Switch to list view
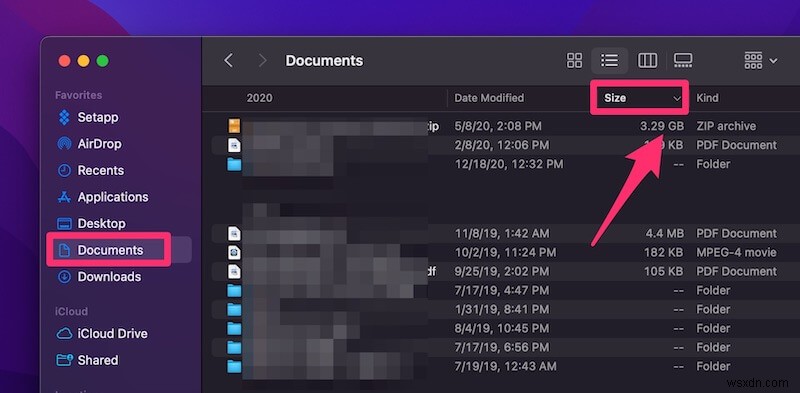The image size is (800, 393). click(x=609, y=61)
